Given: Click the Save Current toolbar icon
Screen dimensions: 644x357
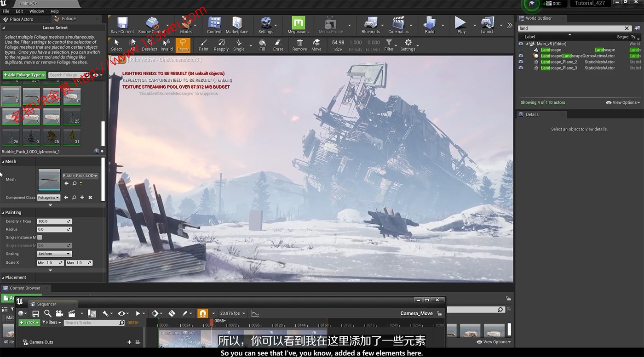Looking at the screenshot, I should [x=122, y=25].
